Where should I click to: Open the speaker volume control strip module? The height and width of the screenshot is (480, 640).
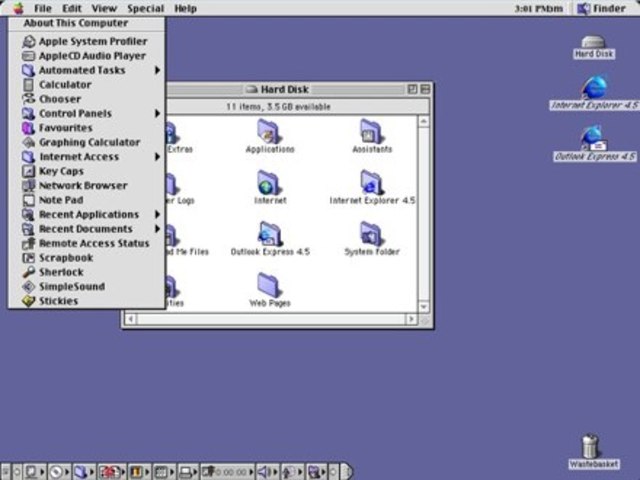[267, 472]
